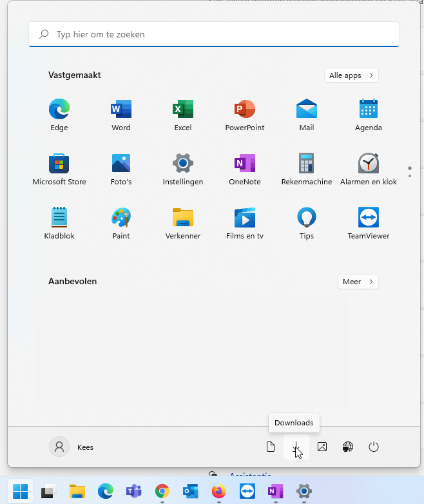This screenshot has width=424, height=504.
Task: Launch TeamViewer from pinned apps
Action: (369, 223)
